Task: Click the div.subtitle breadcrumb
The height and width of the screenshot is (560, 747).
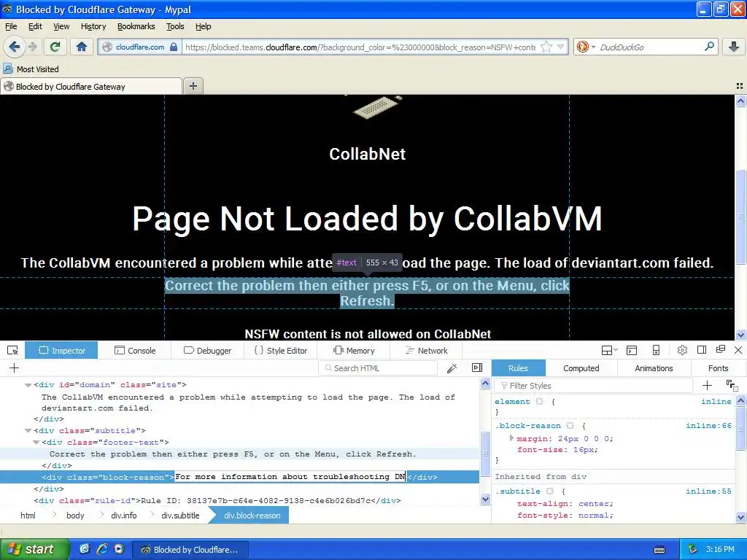Action: (180, 516)
